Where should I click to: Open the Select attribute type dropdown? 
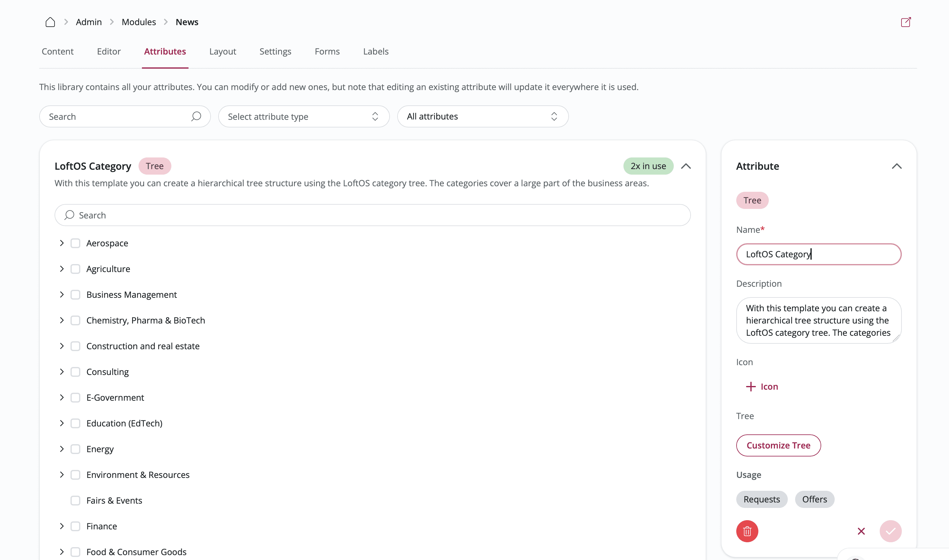click(x=303, y=116)
